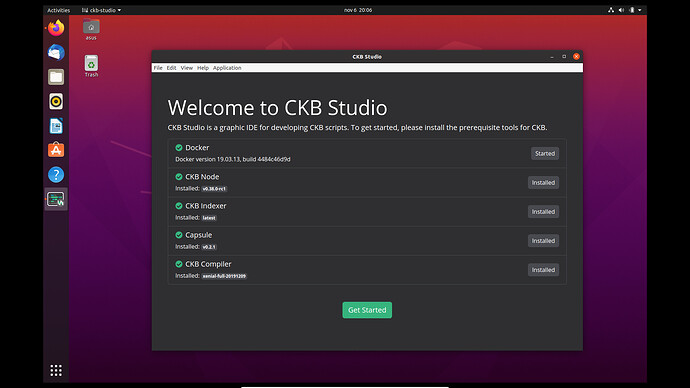Image resolution: width=690 pixels, height=388 pixels.
Task: Open the File menu
Action: (x=158, y=68)
